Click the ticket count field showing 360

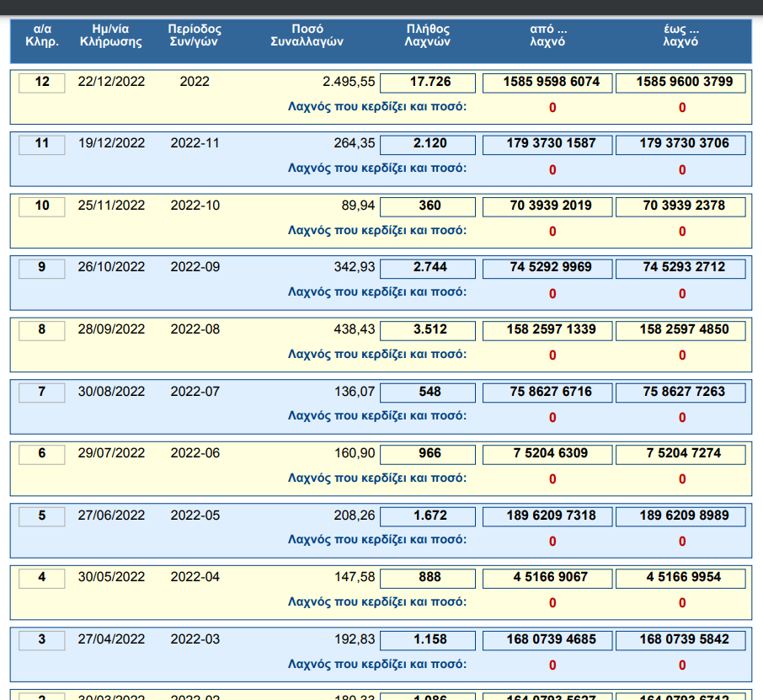(429, 206)
